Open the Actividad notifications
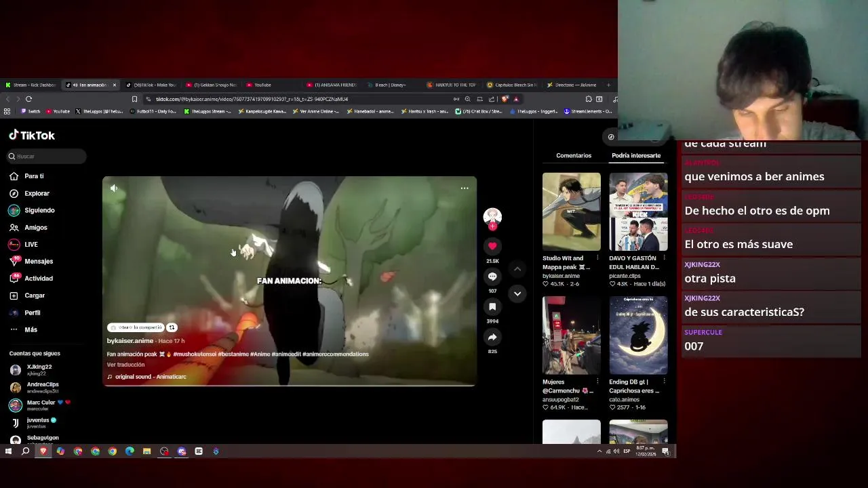868x488 pixels. (31, 279)
